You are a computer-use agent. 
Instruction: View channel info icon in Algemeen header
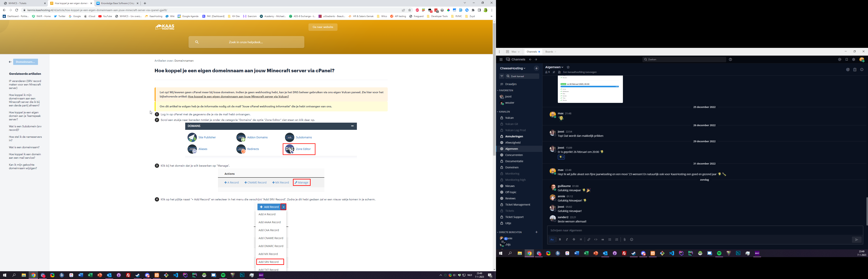click(862, 70)
